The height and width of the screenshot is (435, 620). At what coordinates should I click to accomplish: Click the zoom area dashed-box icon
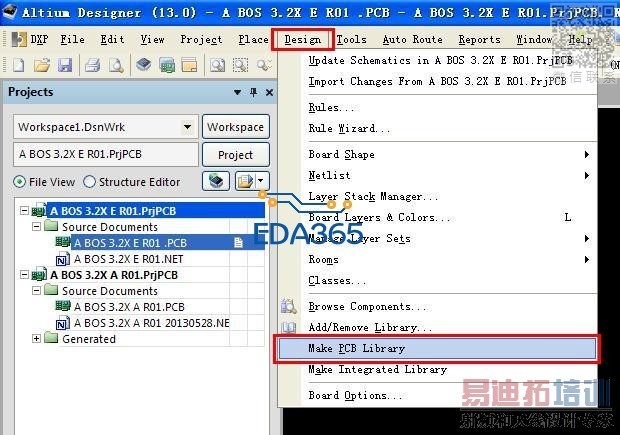[240, 65]
